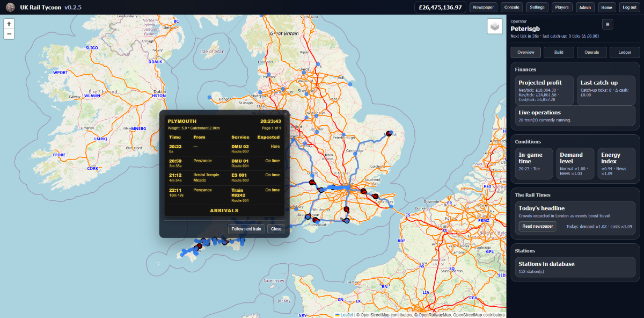Switch to the Build tab

coord(559,53)
